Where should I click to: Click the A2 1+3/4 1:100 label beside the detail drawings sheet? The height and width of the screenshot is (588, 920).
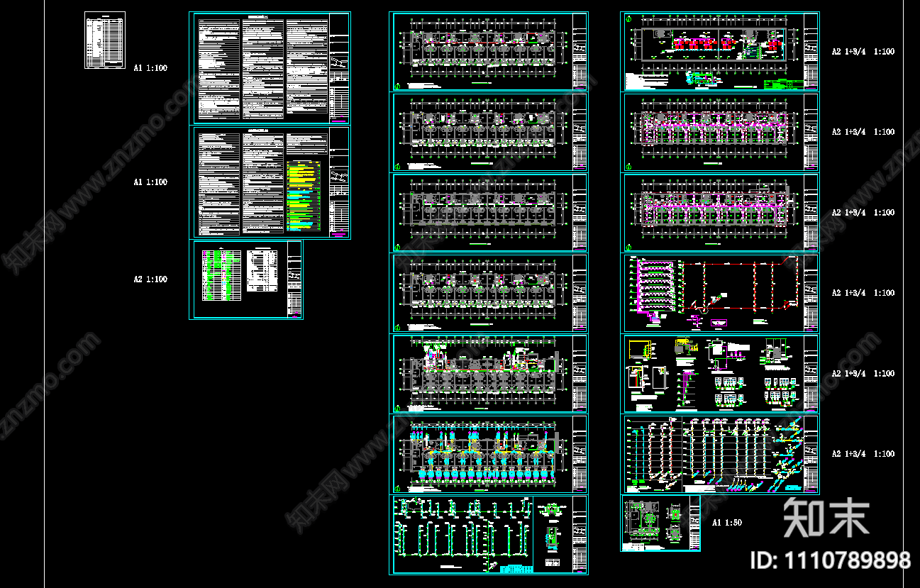[x=863, y=374]
